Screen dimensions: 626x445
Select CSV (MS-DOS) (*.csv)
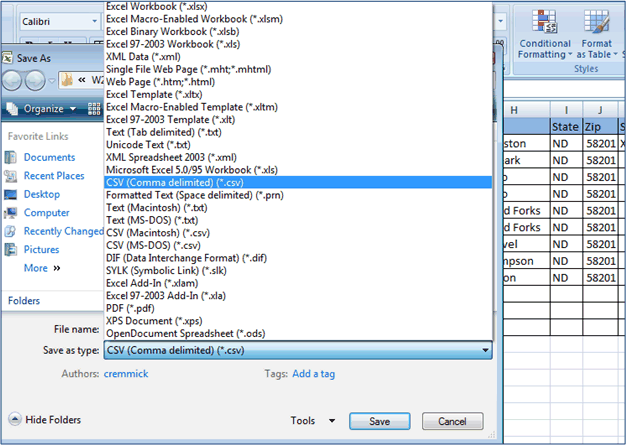pos(298,245)
